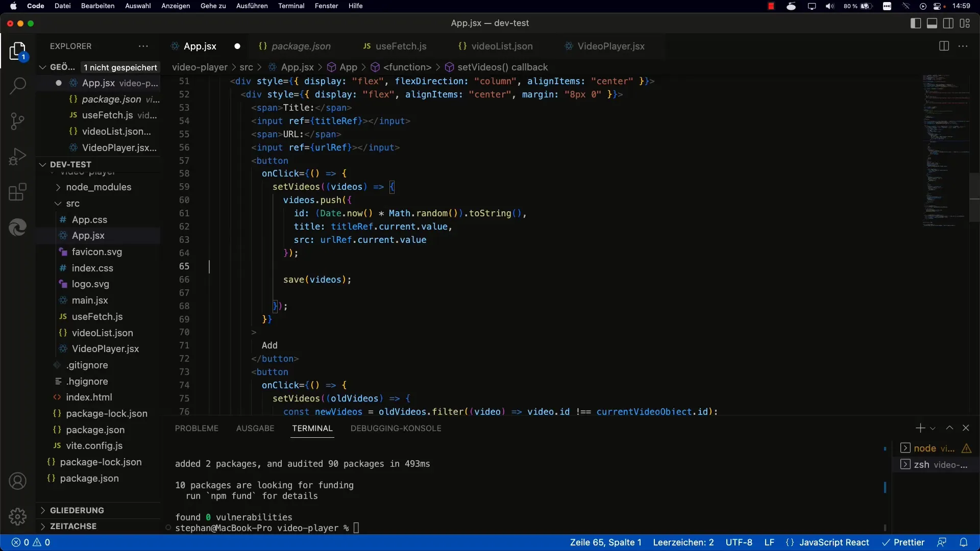Select the node terminal instance
Screen dimensions: 980x551
tap(936, 448)
